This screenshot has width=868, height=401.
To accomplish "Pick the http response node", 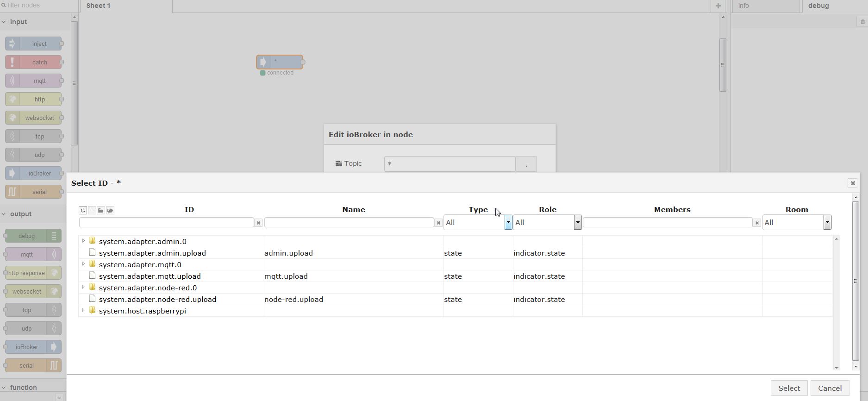I will coord(33,273).
